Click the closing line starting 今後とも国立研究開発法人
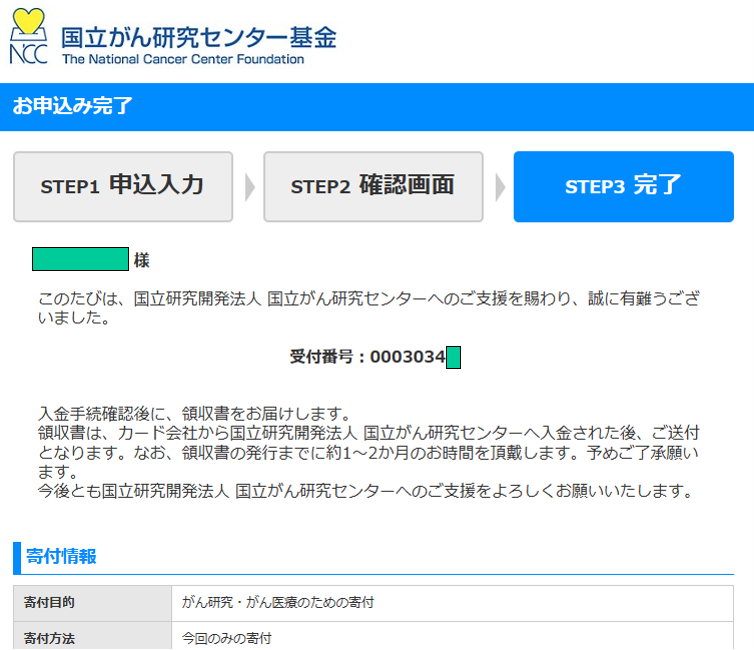This screenshot has width=754, height=650. (365, 491)
